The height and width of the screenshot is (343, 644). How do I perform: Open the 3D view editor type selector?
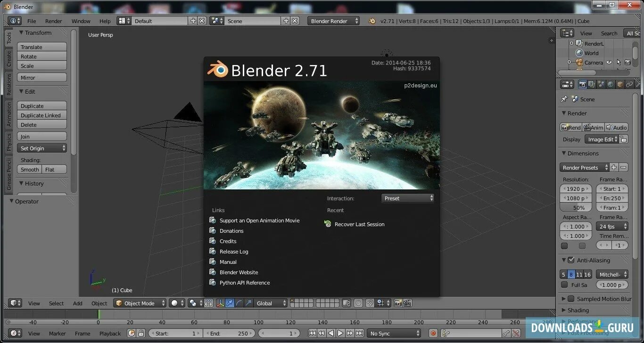click(16, 303)
